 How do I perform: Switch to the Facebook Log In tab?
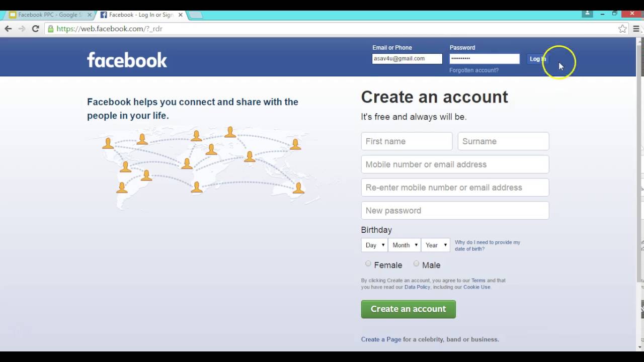140,15
